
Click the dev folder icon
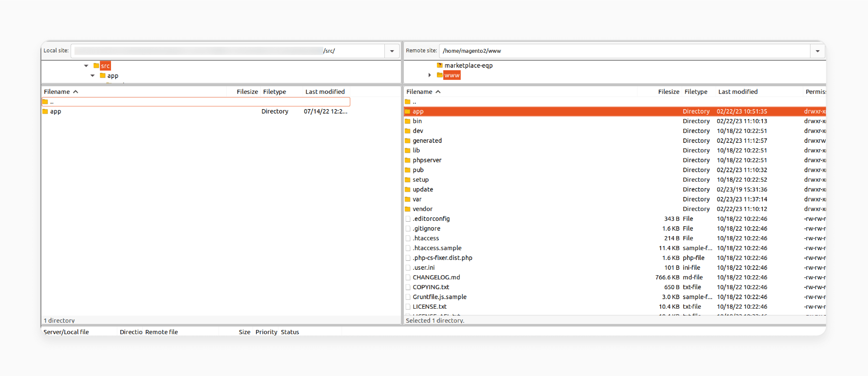(x=408, y=131)
